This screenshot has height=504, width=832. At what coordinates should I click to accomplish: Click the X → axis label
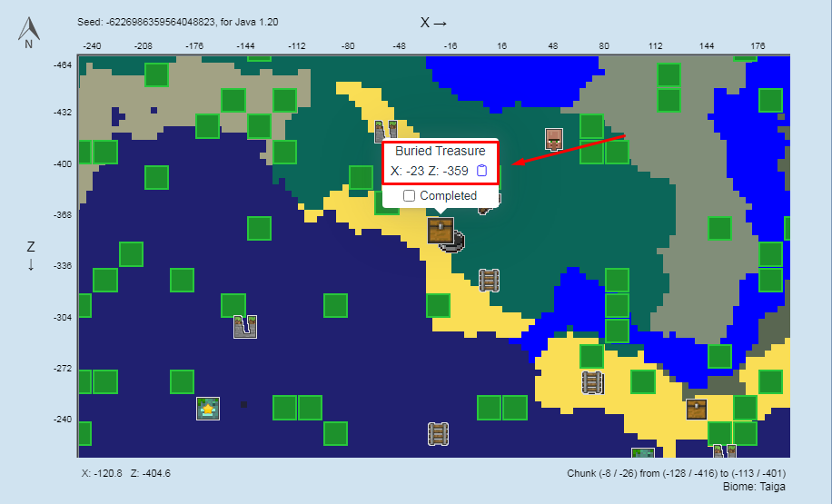[x=433, y=23]
